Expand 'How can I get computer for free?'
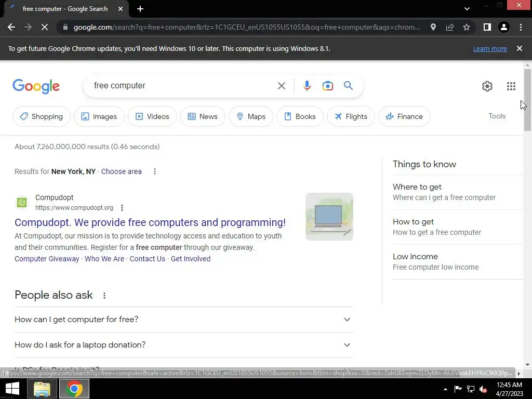This screenshot has height=399, width=532. 184,320
